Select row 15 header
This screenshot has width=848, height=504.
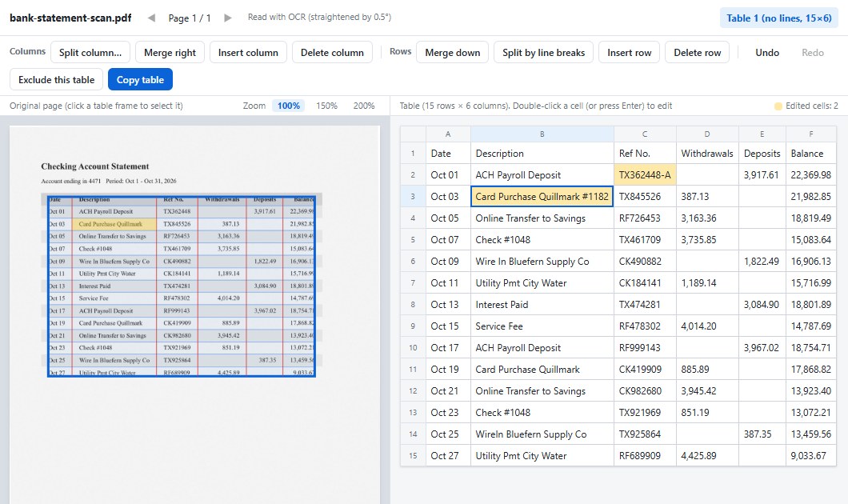coord(413,456)
